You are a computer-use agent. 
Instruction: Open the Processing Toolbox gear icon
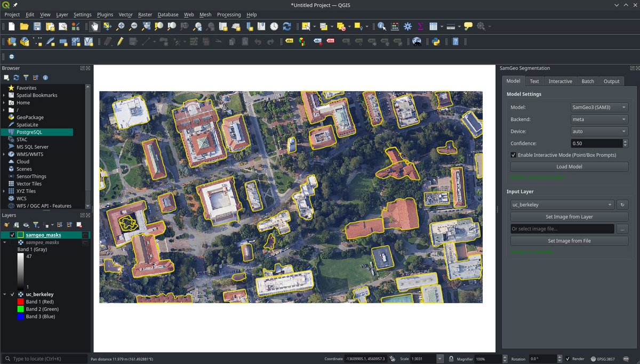[407, 26]
